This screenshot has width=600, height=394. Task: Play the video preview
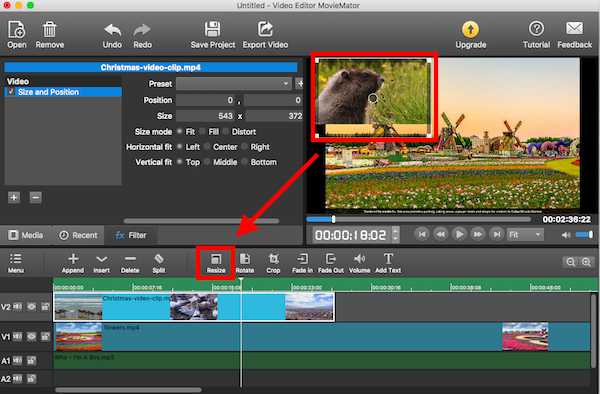click(x=459, y=234)
